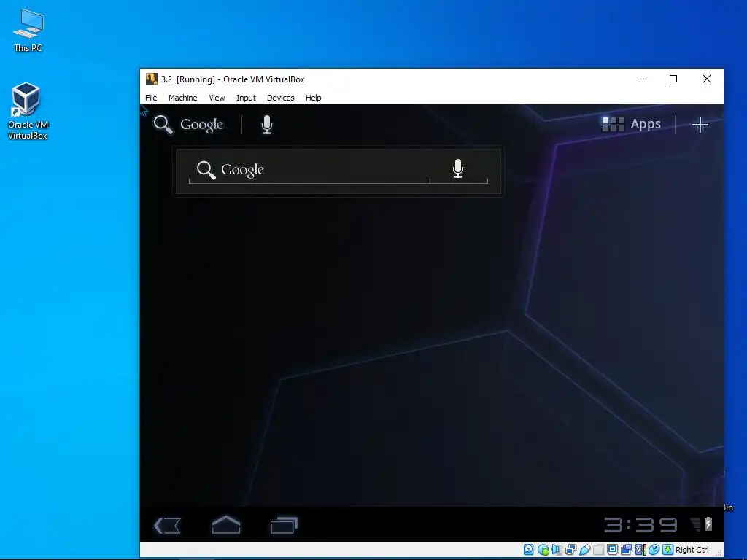Select the This PC desktop icon

(x=28, y=30)
